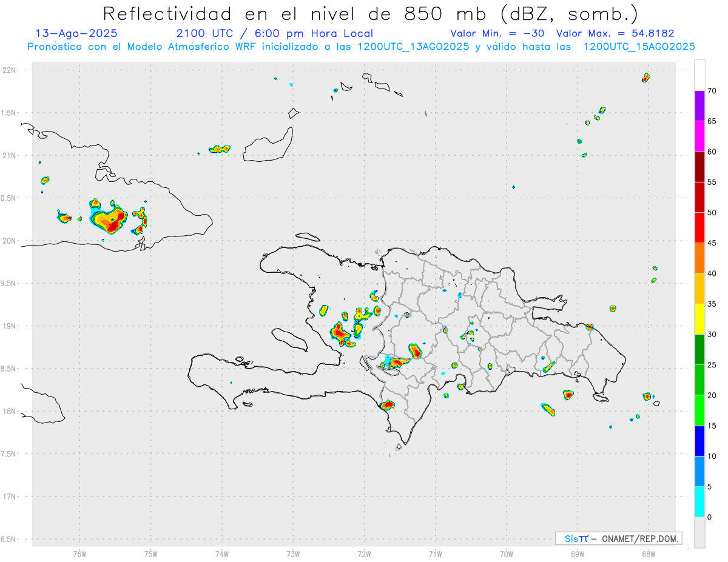Click the colorbar value label '45'

click(x=712, y=243)
